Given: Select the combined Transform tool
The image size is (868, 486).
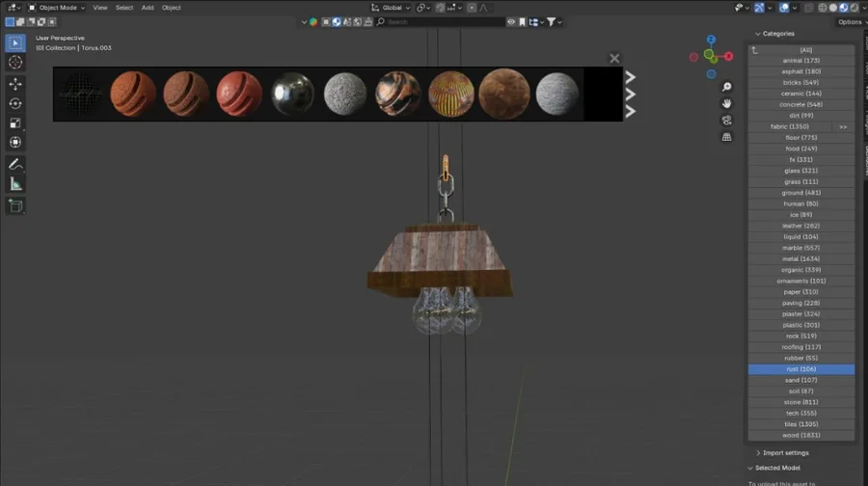Looking at the screenshot, I should 14,143.
